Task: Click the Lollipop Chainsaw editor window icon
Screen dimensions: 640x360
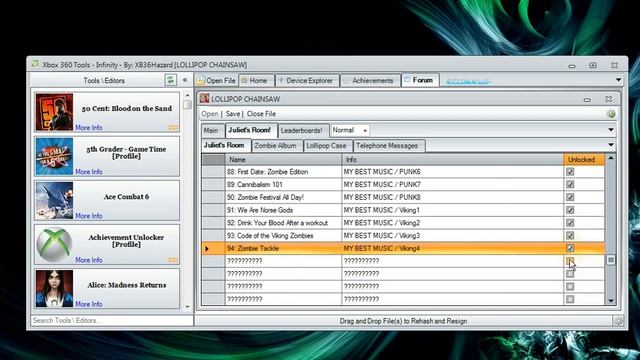Action: tap(204, 98)
